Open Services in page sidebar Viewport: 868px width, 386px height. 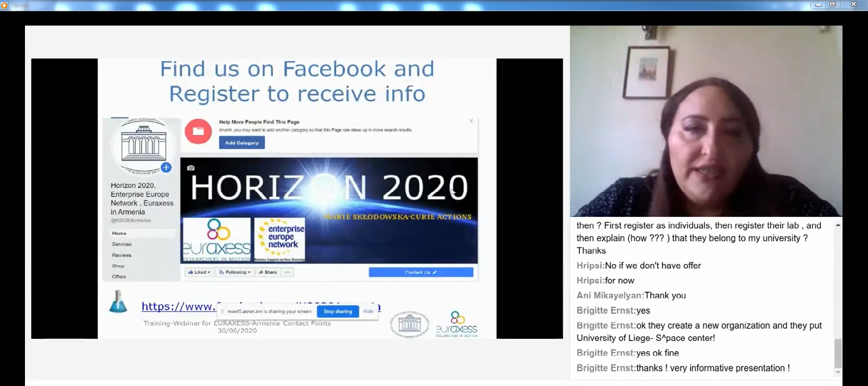point(122,244)
